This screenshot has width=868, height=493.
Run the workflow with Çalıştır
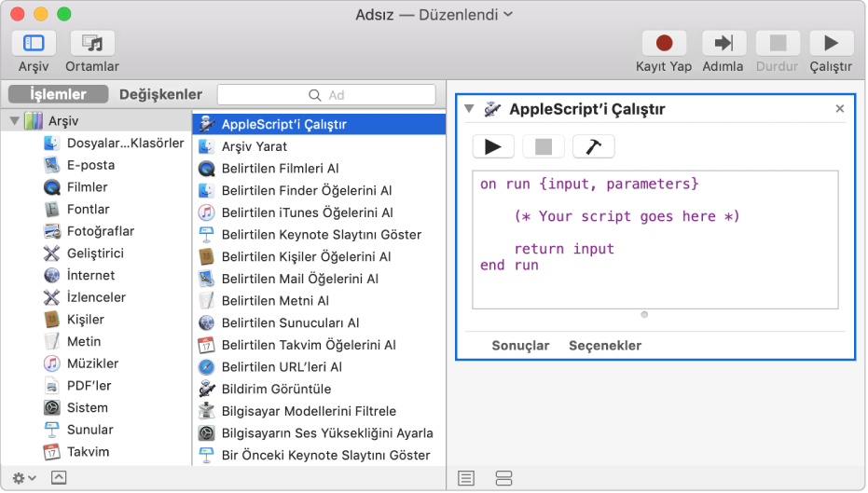click(830, 43)
